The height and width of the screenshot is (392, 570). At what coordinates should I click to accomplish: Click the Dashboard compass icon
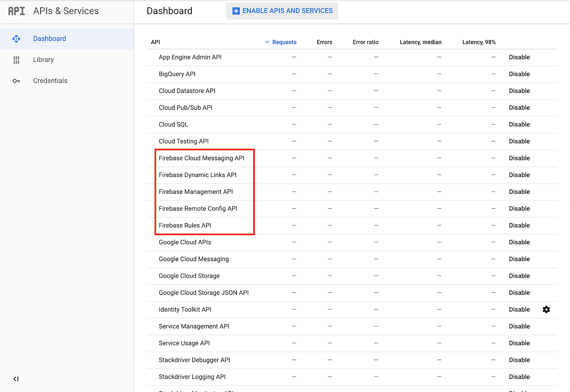[16, 38]
